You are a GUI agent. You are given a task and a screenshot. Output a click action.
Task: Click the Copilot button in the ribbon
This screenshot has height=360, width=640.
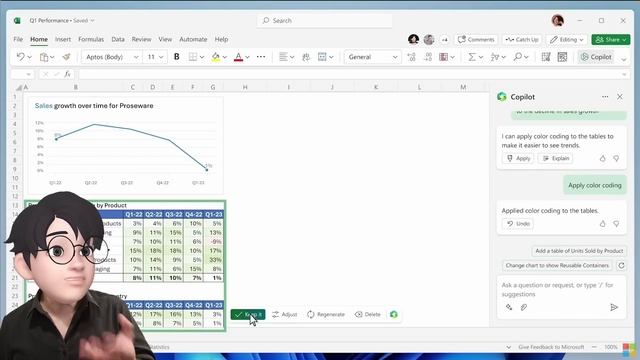click(596, 57)
